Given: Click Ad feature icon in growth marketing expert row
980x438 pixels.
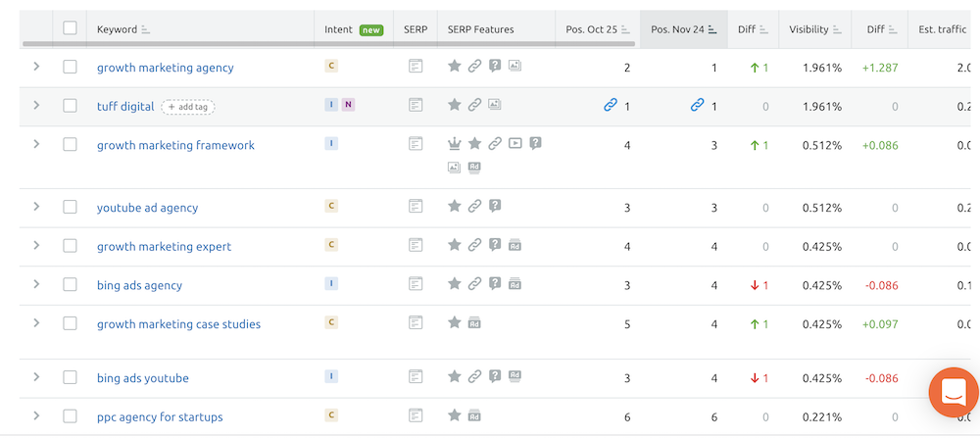Looking at the screenshot, I should (515, 245).
